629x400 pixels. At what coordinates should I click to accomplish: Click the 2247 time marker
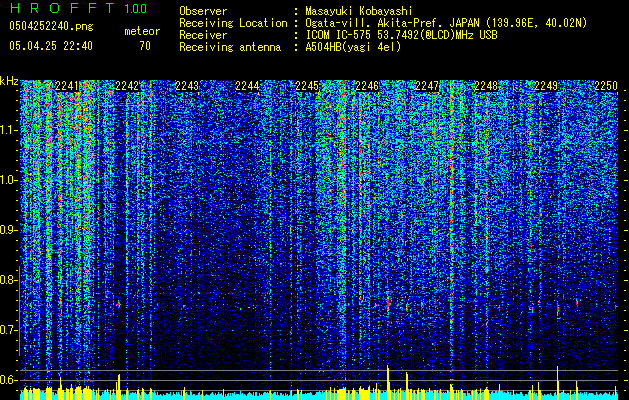pyautogui.click(x=427, y=86)
